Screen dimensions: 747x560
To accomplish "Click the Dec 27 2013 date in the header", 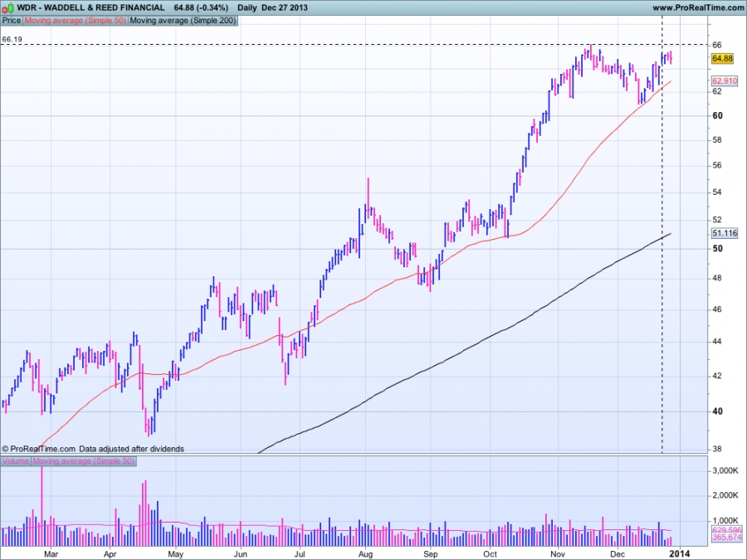I will pyautogui.click(x=285, y=7).
